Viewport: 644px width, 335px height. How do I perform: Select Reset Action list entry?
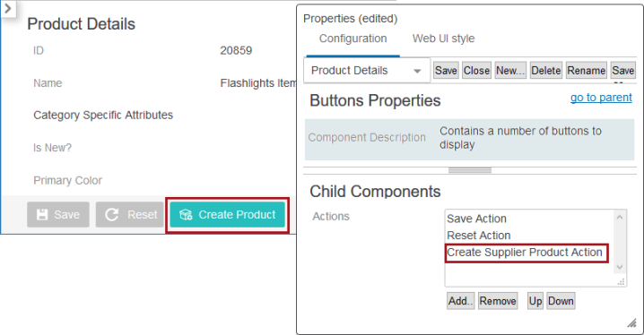point(478,236)
